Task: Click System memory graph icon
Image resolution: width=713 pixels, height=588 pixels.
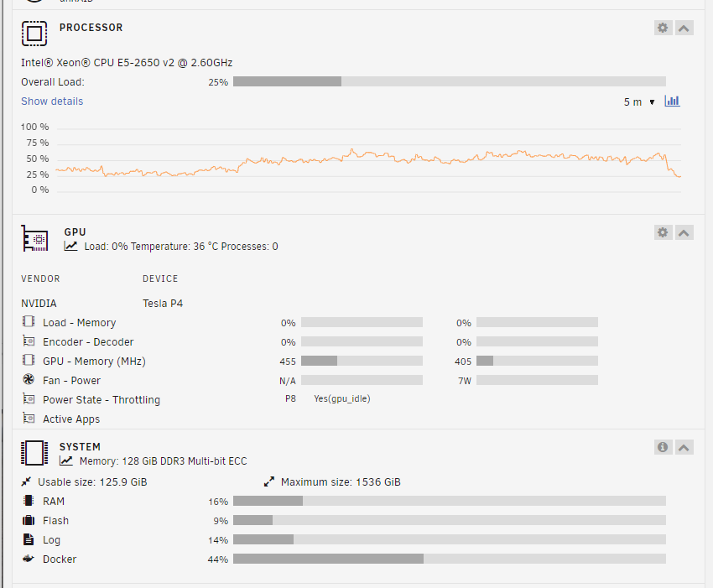Action: (x=66, y=461)
